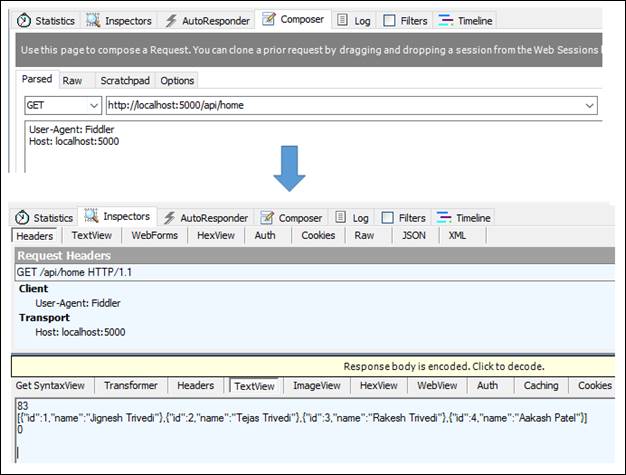Open the request Raw inspector tab

coord(364,236)
